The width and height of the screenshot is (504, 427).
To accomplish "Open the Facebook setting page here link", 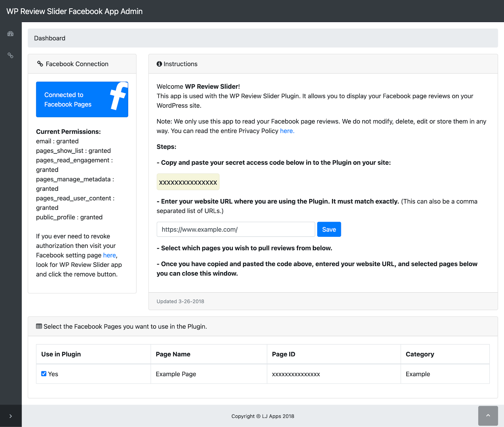I will (x=109, y=255).
